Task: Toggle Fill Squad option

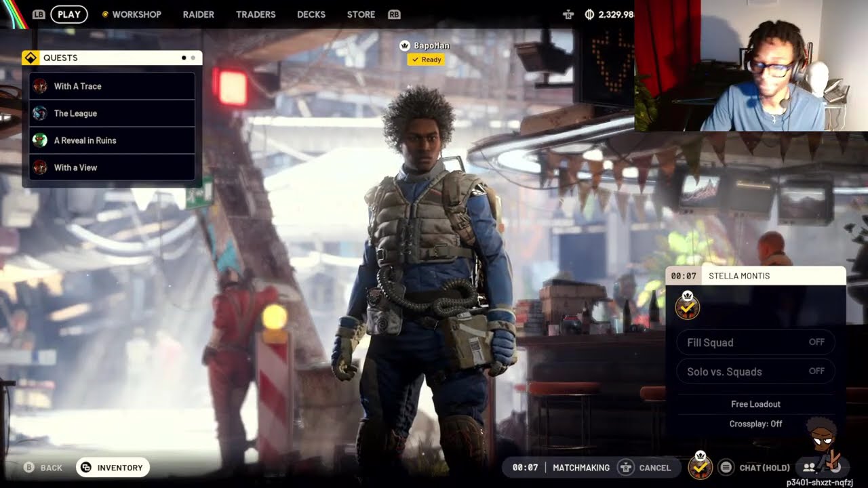Action: tap(755, 342)
